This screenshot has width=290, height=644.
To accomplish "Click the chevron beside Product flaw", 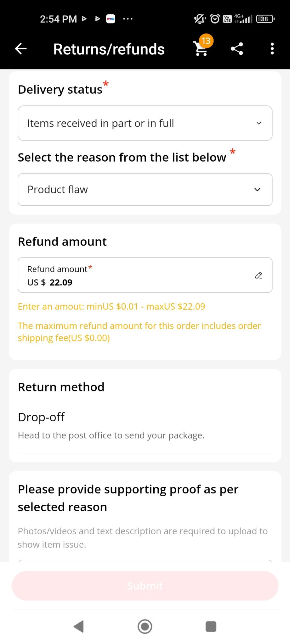I will pyautogui.click(x=257, y=190).
